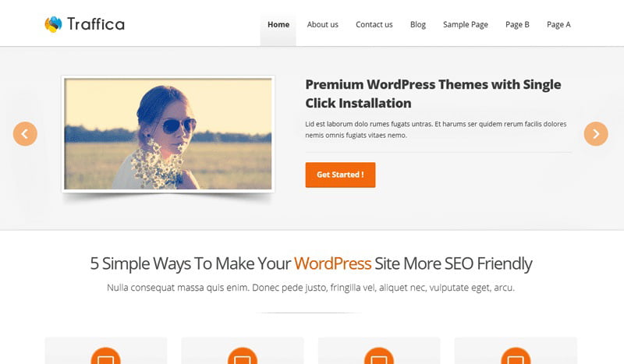Click the woman with sunglasses slide image
Viewport: 624px width, 364px height.
point(168,133)
